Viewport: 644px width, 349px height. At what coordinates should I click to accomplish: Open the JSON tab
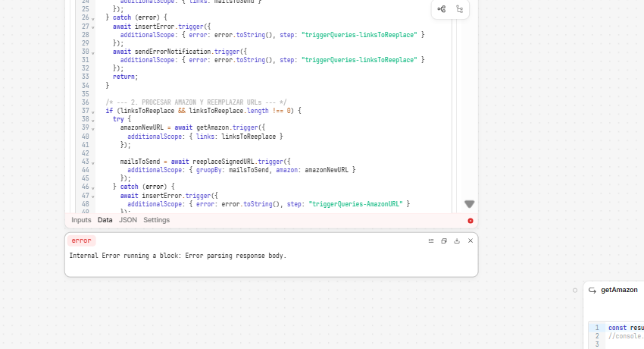pyautogui.click(x=128, y=220)
